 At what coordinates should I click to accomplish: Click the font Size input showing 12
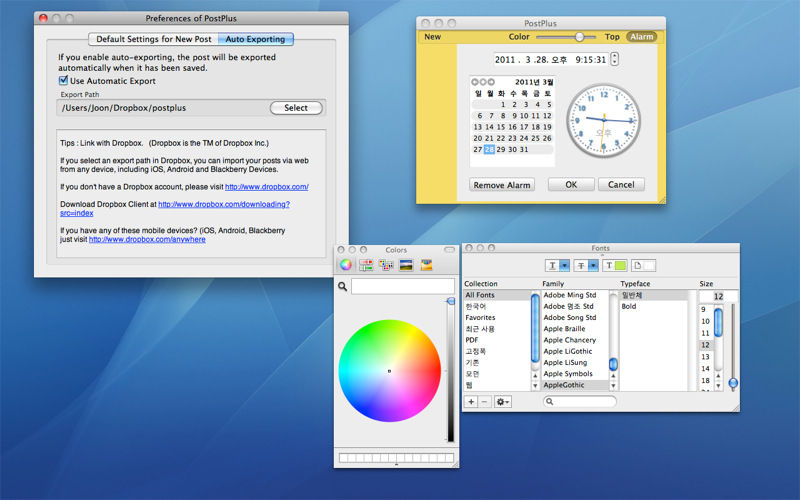[x=718, y=296]
